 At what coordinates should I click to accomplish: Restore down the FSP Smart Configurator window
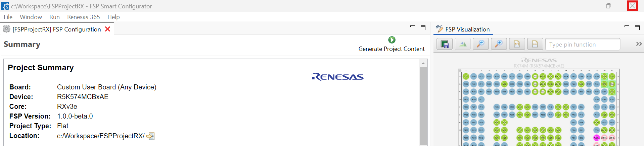pos(608,6)
